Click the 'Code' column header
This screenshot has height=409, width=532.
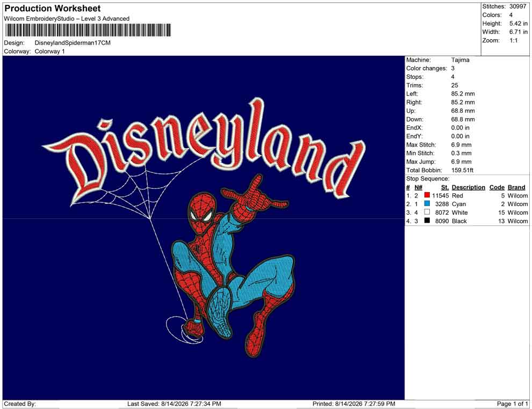point(497,187)
